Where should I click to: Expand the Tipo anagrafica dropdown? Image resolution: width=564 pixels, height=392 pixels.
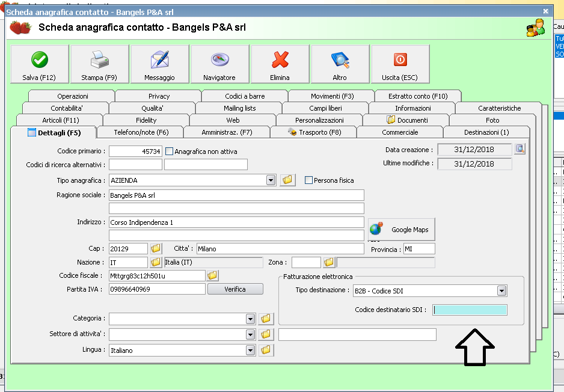(271, 180)
